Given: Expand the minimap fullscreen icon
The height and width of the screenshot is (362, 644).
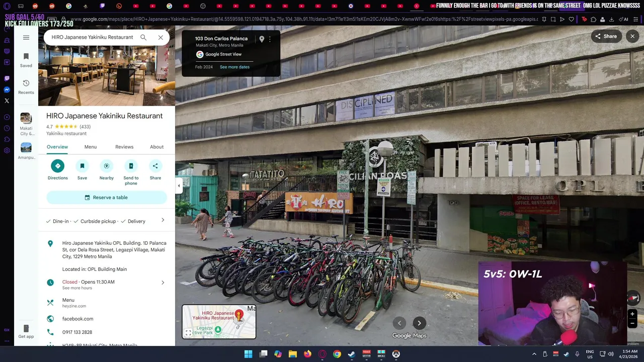Looking at the screenshot, I should pyautogui.click(x=188, y=333).
